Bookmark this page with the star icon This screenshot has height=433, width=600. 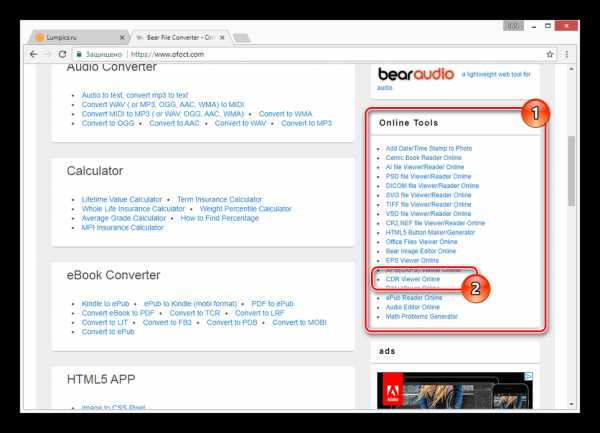click(550, 54)
